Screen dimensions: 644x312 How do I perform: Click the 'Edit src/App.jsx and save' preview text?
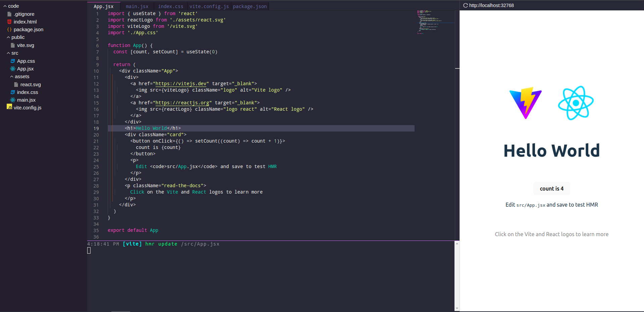point(551,205)
